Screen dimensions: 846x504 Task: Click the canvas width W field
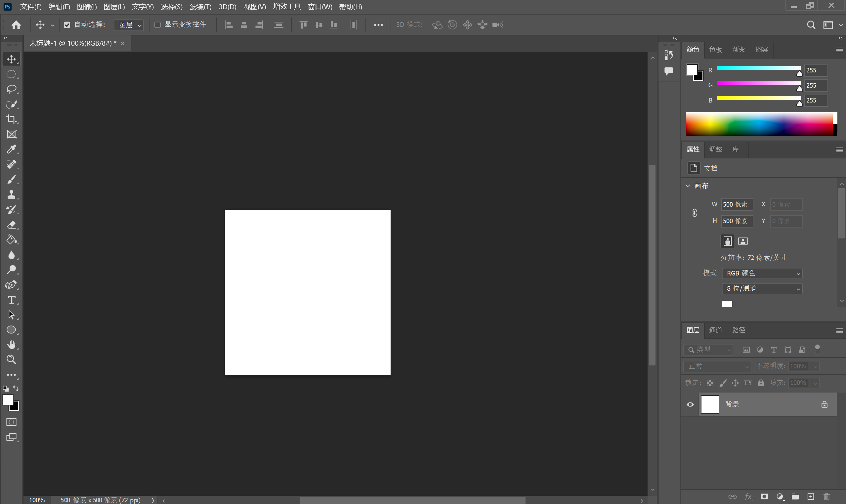point(736,204)
